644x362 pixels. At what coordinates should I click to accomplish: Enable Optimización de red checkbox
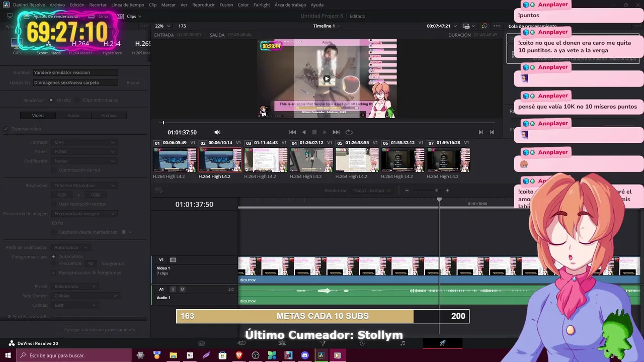(54, 170)
